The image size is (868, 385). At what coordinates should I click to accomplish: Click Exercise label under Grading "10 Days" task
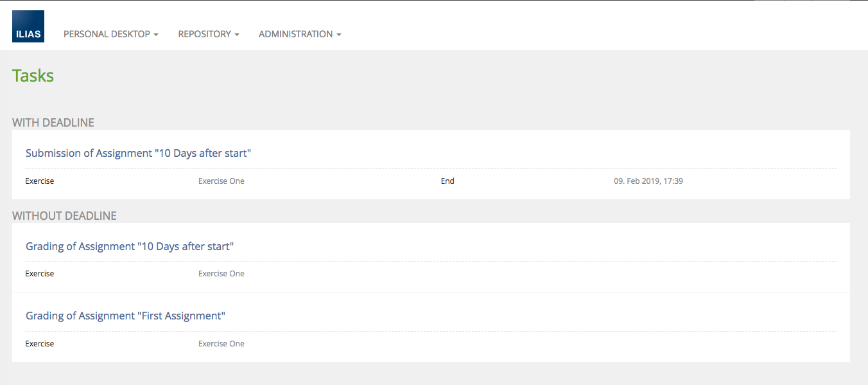[40, 274]
